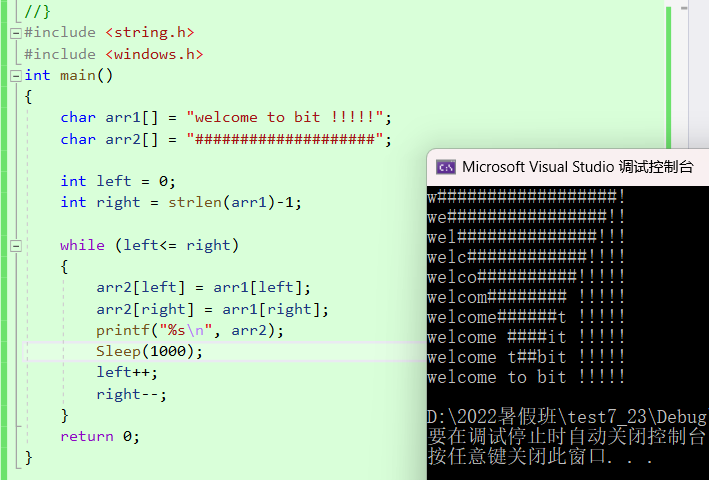Click the console path line D:\2022暑假班\test7_23
709x480 pixels.
pyautogui.click(x=568, y=417)
